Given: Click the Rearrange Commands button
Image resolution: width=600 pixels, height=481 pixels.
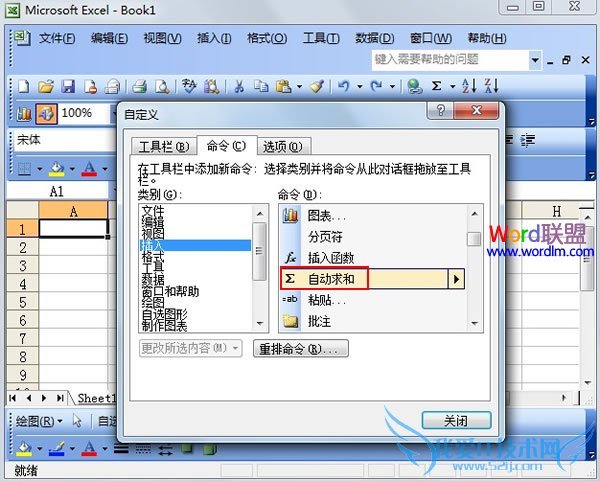Looking at the screenshot, I should [x=301, y=349].
